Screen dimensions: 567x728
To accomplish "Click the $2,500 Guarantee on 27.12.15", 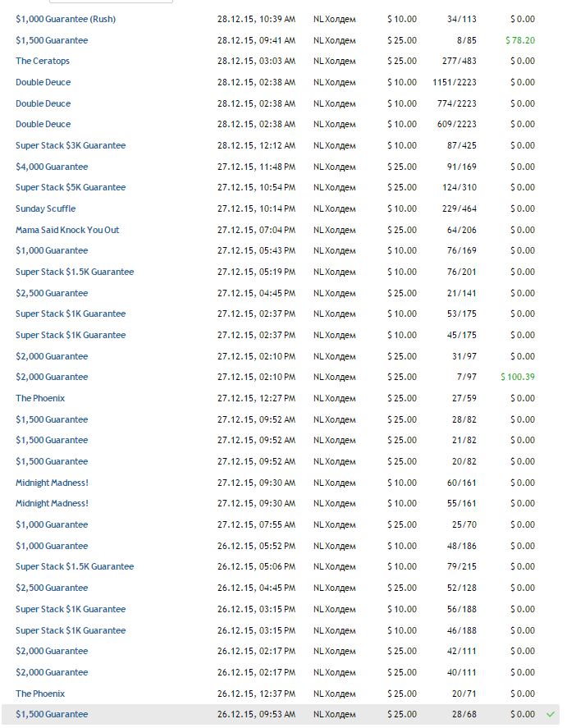I will click(x=52, y=293).
